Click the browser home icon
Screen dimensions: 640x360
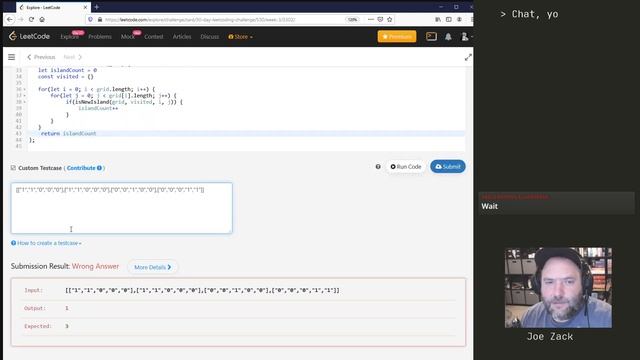(x=42, y=19)
